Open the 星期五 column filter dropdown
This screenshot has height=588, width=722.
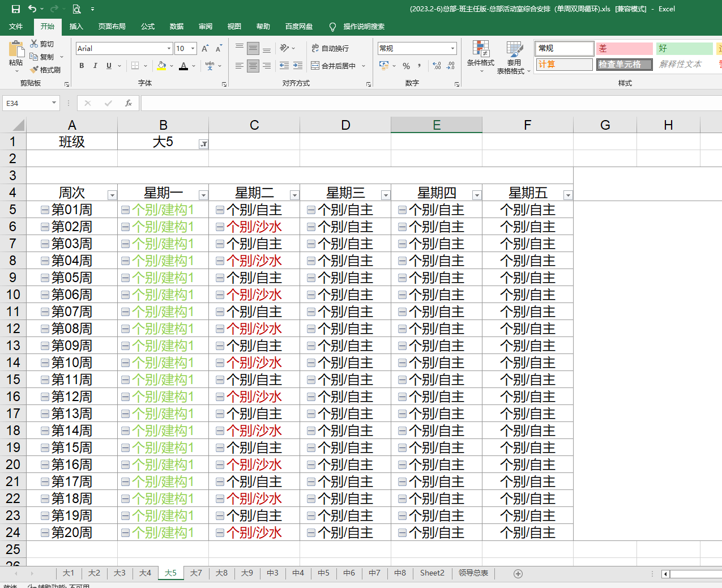[x=568, y=195]
